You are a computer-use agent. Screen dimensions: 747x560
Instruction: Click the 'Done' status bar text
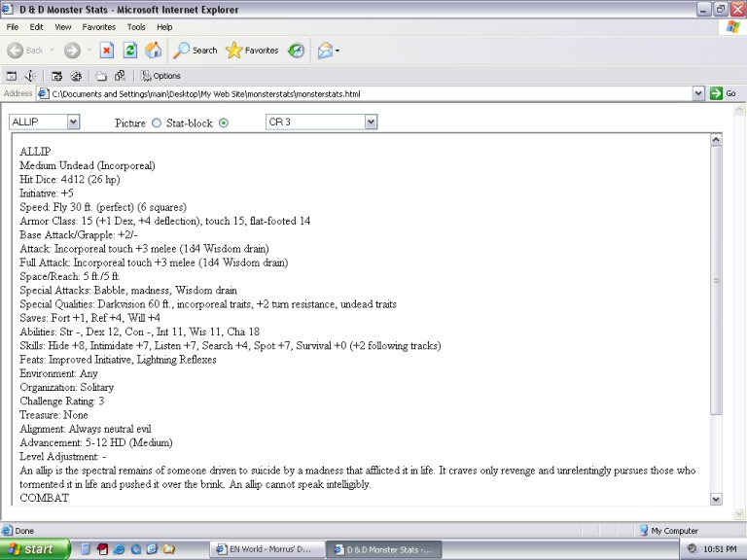[x=24, y=531]
